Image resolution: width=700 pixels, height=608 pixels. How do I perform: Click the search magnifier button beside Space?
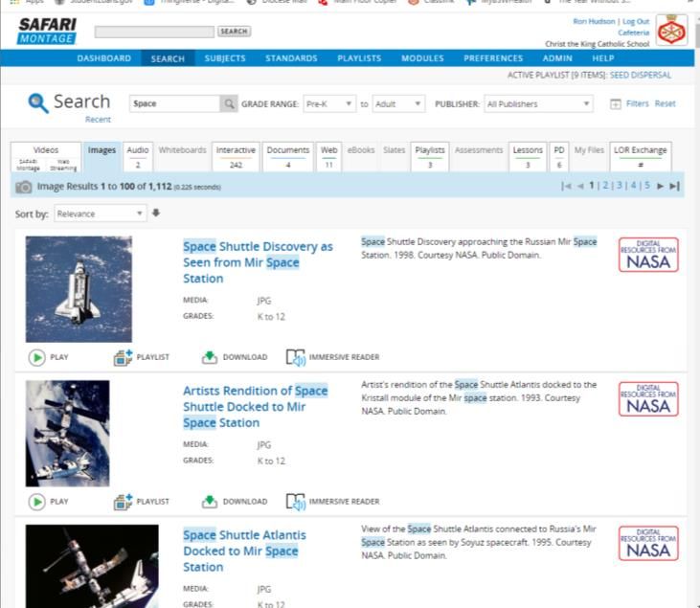coord(229,103)
